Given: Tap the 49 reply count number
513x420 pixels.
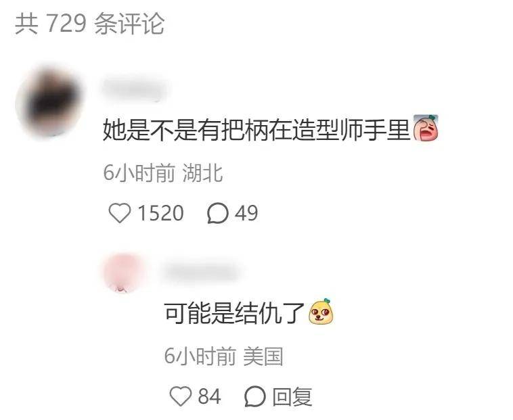Looking at the screenshot, I should click(246, 213).
